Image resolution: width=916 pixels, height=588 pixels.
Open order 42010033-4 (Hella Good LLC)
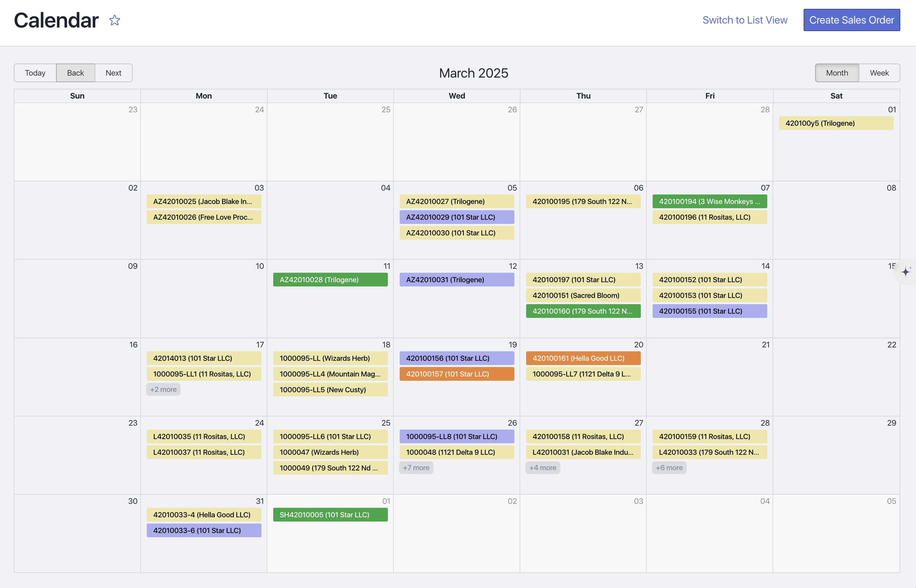pyautogui.click(x=204, y=515)
